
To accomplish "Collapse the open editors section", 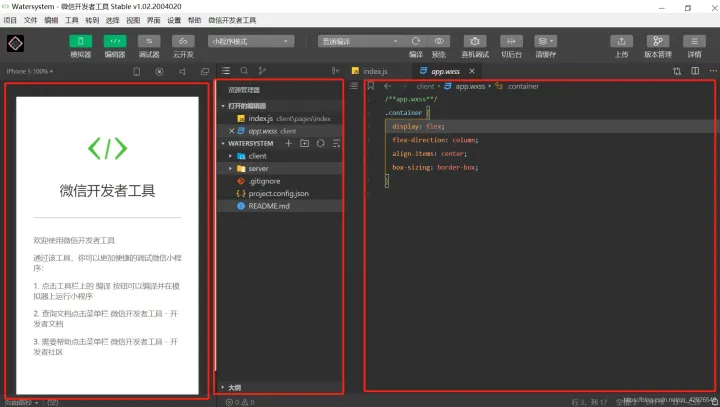I will (x=223, y=106).
